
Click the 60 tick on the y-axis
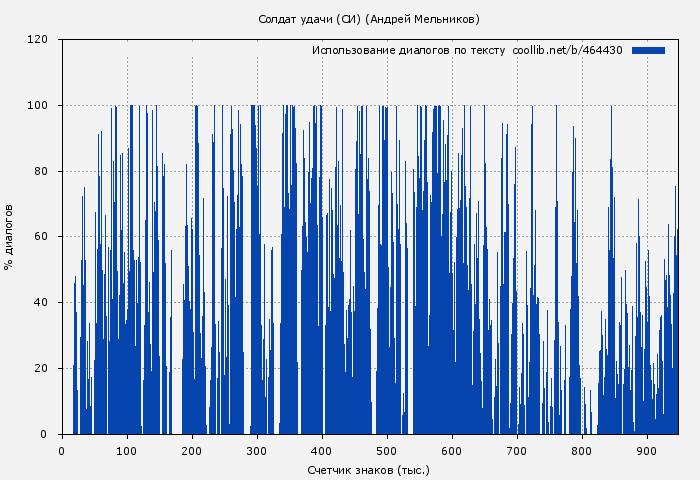[x=41, y=237]
